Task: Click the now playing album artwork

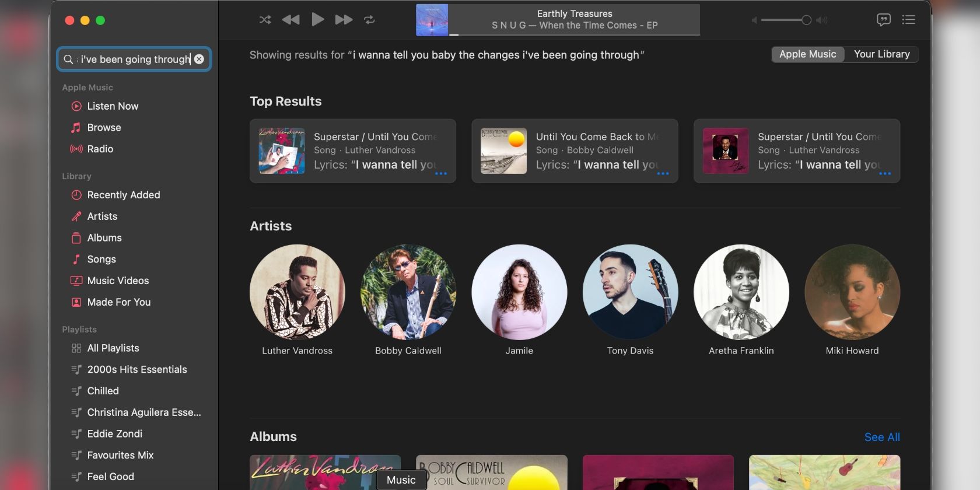Action: 432,20
